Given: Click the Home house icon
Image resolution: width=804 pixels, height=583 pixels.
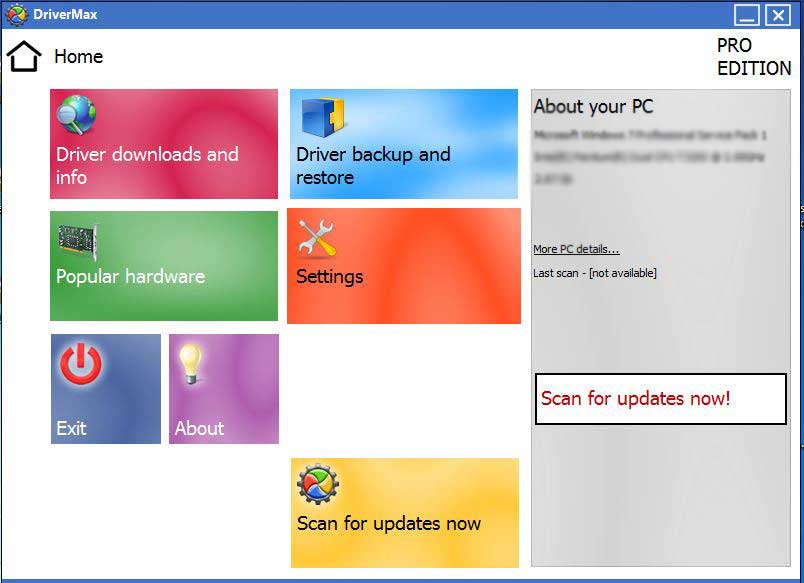Looking at the screenshot, I should coord(24,56).
